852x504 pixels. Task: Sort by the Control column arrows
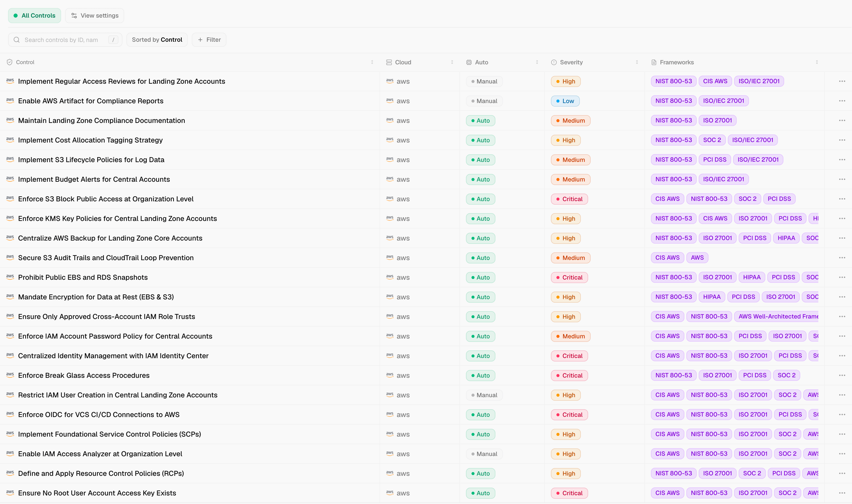coord(372,62)
